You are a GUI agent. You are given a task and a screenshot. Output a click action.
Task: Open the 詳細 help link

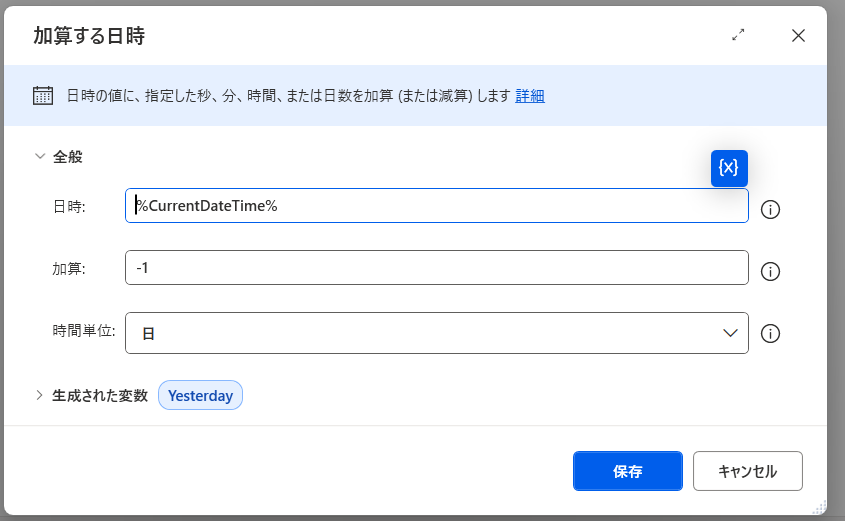coord(530,96)
